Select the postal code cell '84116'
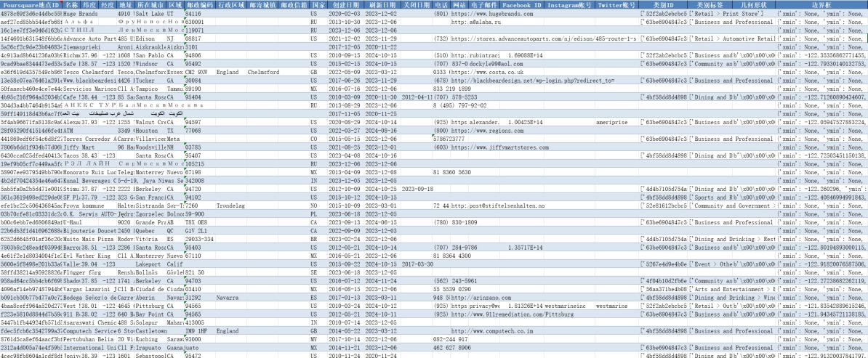This screenshot has height=358, width=868. (x=194, y=13)
